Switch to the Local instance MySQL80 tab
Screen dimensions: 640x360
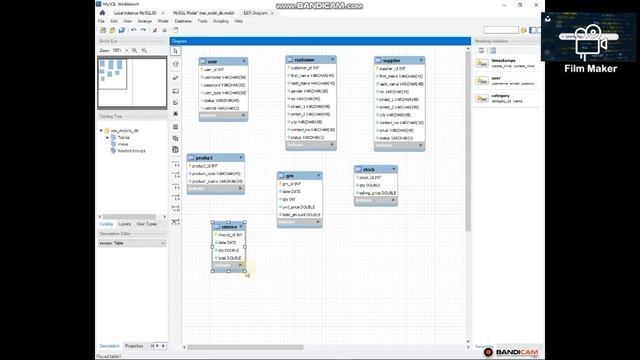coord(135,13)
